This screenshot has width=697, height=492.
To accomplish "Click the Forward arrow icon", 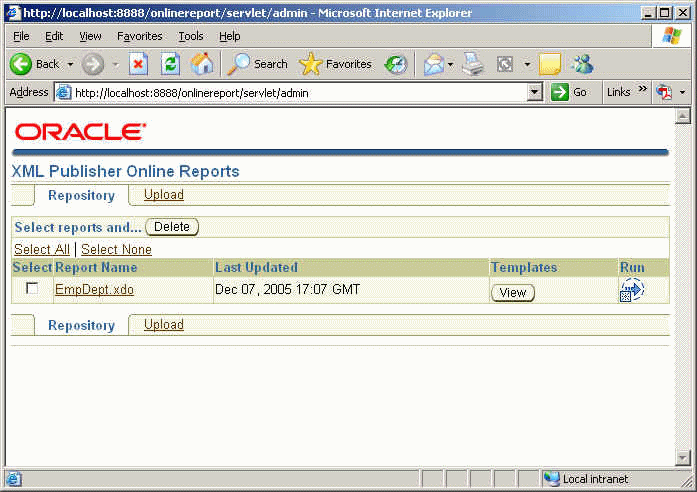I will [93, 64].
